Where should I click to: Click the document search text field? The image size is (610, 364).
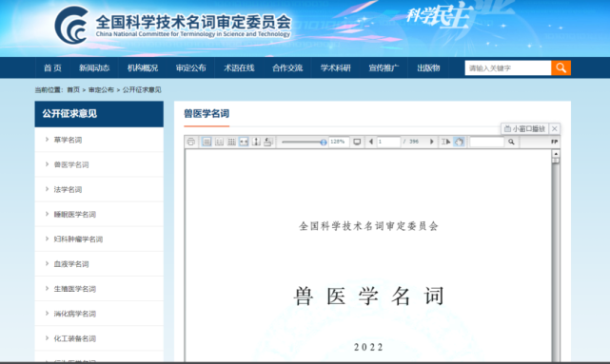487,142
